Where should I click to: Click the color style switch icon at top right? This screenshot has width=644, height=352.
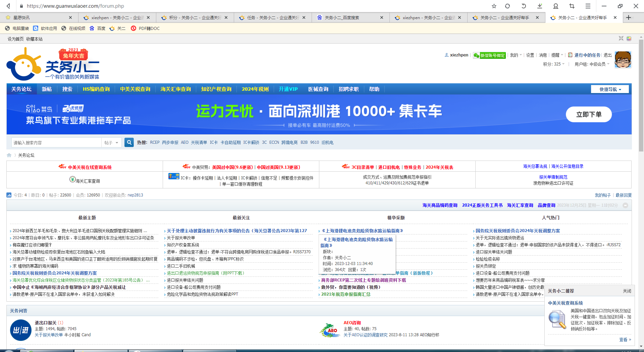point(629,39)
